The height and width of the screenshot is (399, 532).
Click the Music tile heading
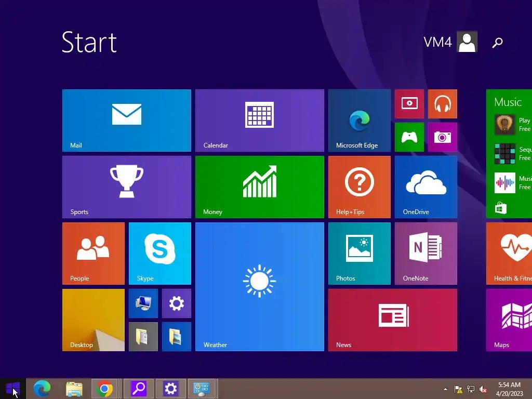508,102
